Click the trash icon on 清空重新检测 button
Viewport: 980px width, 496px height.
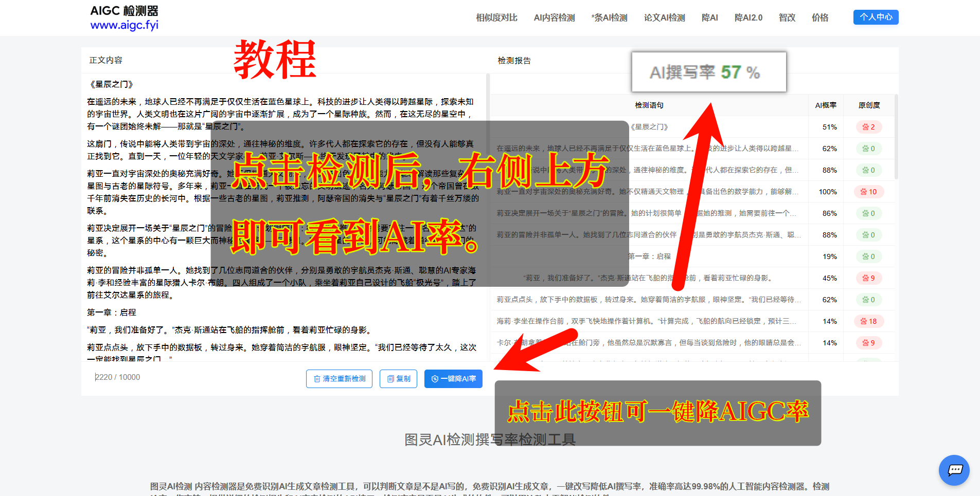[x=317, y=379]
